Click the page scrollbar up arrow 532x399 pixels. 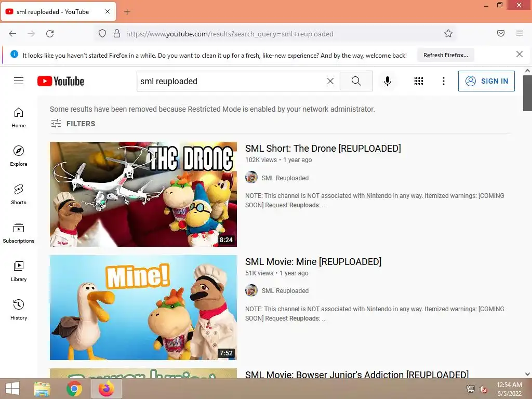click(527, 71)
